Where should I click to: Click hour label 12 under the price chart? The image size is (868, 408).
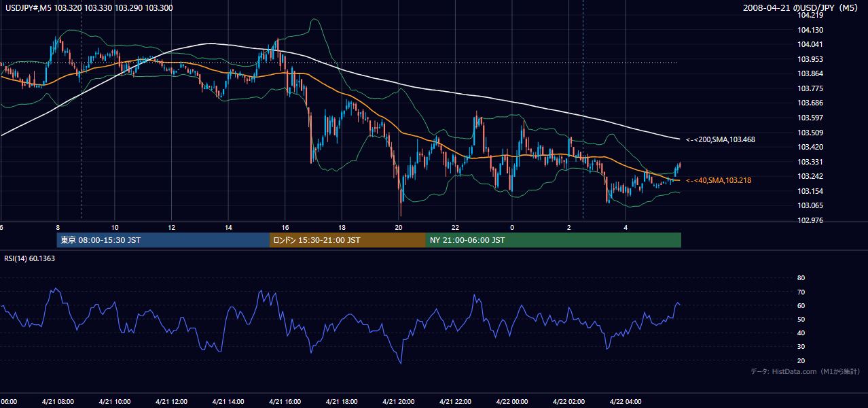[x=171, y=227]
